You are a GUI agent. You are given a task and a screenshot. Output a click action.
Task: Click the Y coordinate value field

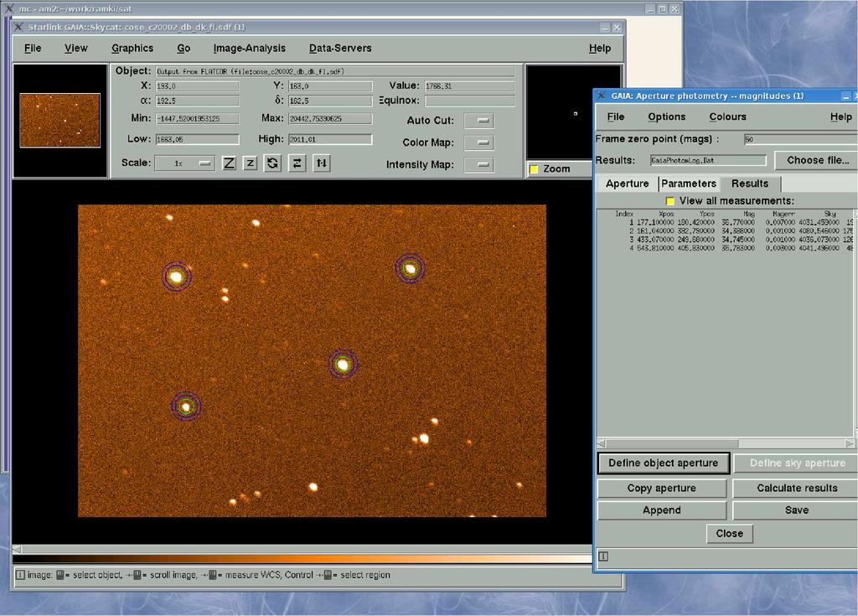pyautogui.click(x=330, y=86)
